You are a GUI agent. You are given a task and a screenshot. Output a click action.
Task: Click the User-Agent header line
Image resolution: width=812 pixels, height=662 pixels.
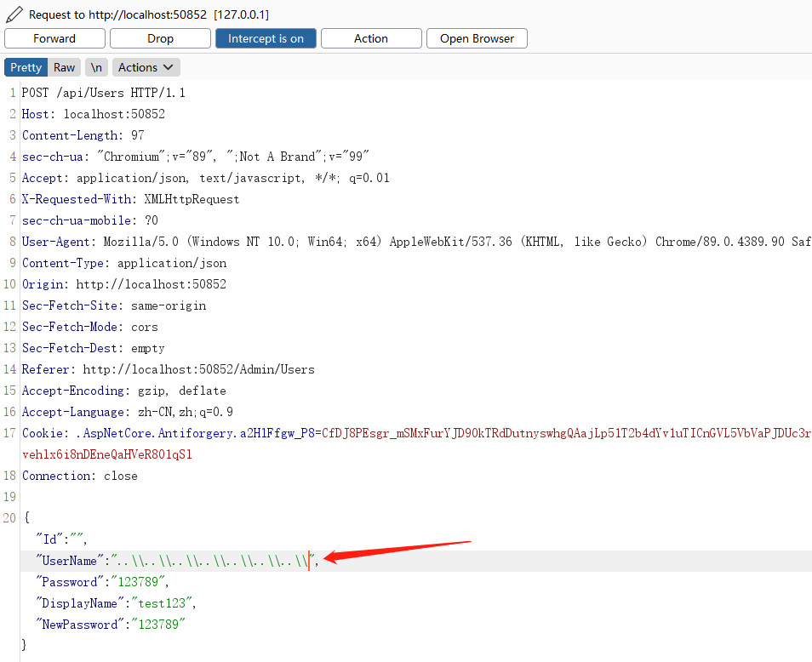(416, 241)
